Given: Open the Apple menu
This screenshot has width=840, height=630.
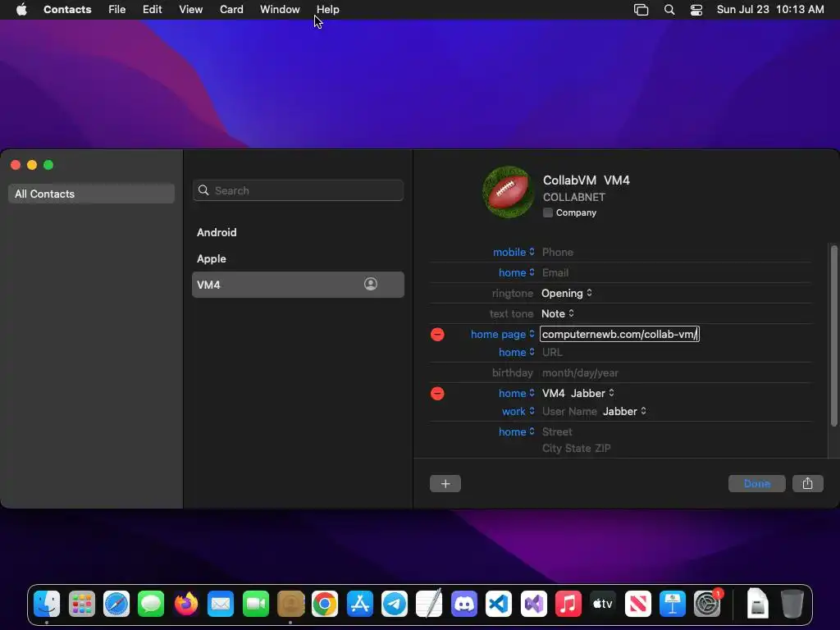Looking at the screenshot, I should 21,10.
